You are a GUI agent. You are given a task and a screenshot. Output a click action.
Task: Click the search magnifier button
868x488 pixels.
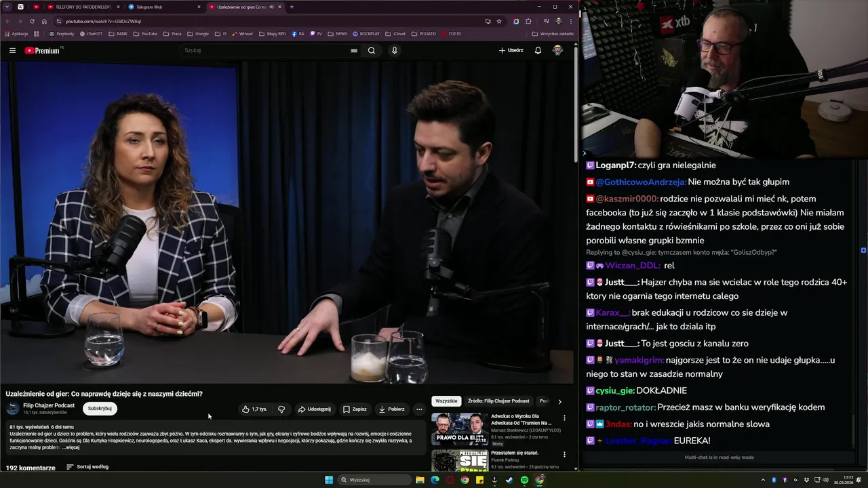tap(372, 50)
